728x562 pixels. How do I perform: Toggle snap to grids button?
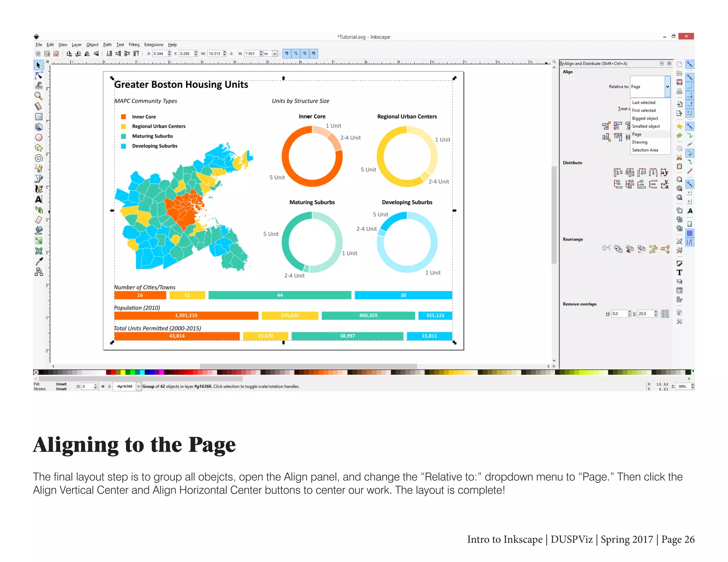[x=690, y=233]
